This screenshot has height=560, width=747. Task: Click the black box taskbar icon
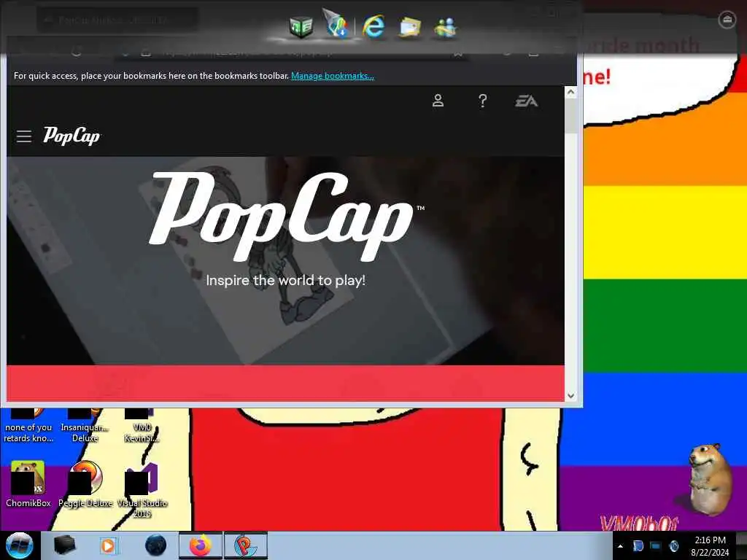tap(64, 545)
